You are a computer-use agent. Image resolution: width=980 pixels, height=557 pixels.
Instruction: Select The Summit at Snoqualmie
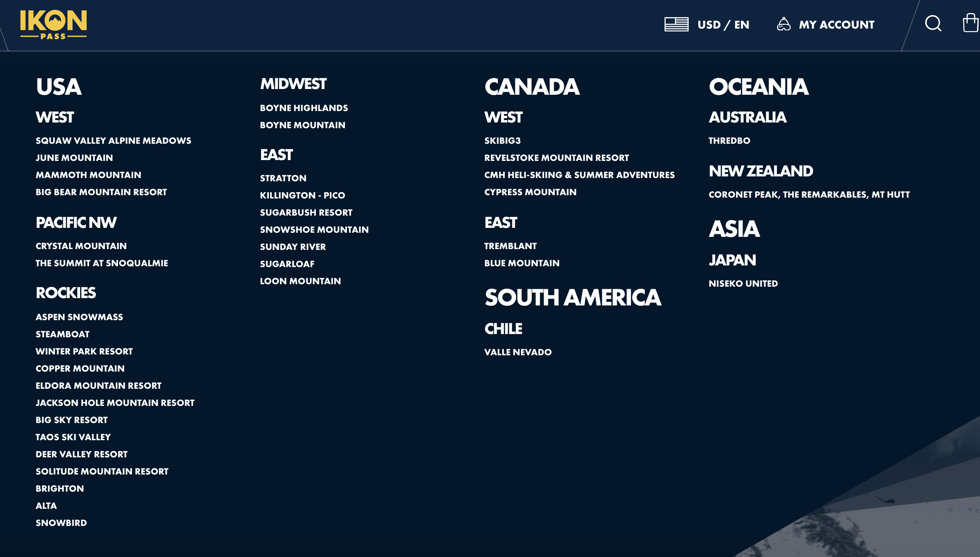(102, 263)
